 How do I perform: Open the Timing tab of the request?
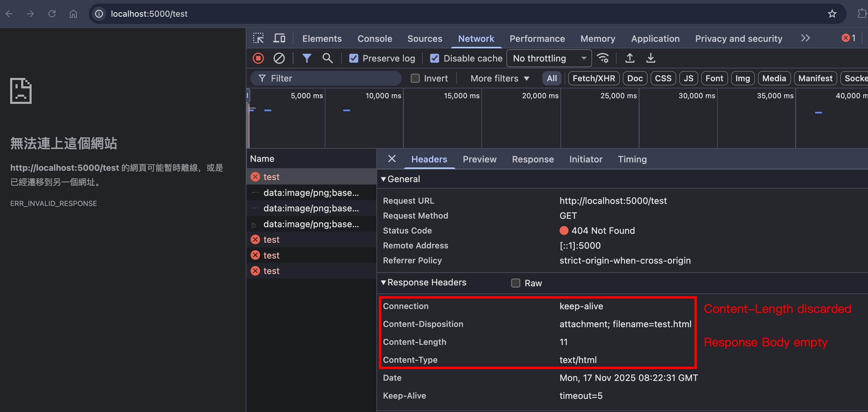(632, 159)
